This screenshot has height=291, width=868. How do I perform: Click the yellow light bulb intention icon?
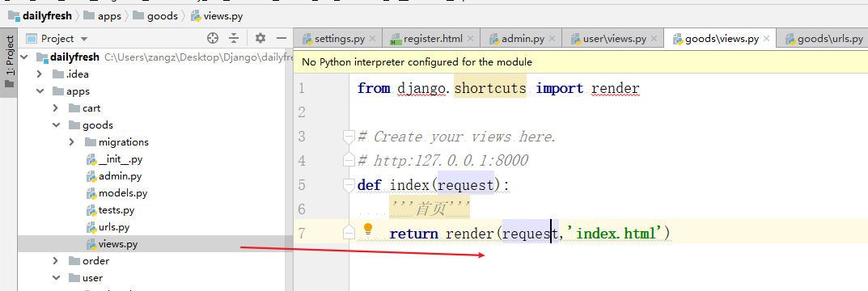point(367,229)
